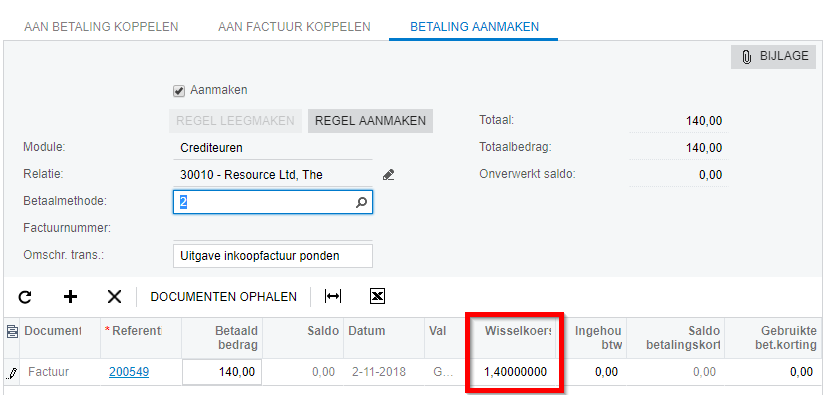Click the date cell 2-11-2018
823x395 pixels.
coord(384,372)
